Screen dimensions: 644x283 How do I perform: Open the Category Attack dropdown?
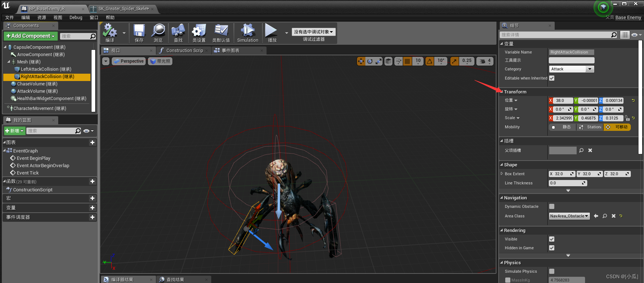coord(572,69)
